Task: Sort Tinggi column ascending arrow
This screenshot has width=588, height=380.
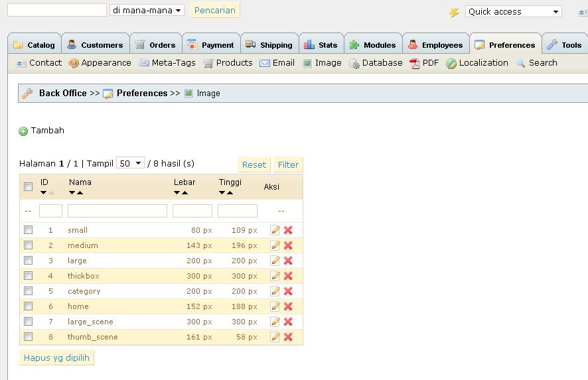Action: pos(230,192)
